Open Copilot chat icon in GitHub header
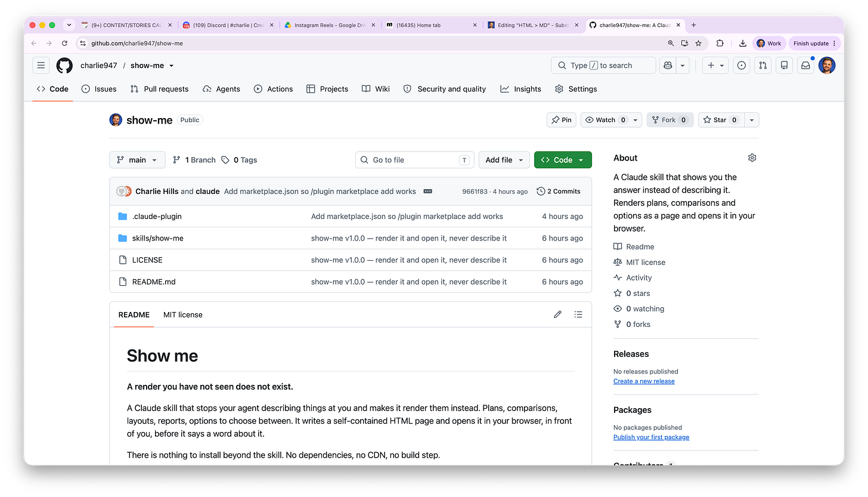Image resolution: width=868 pixels, height=497 pixels. (667, 66)
